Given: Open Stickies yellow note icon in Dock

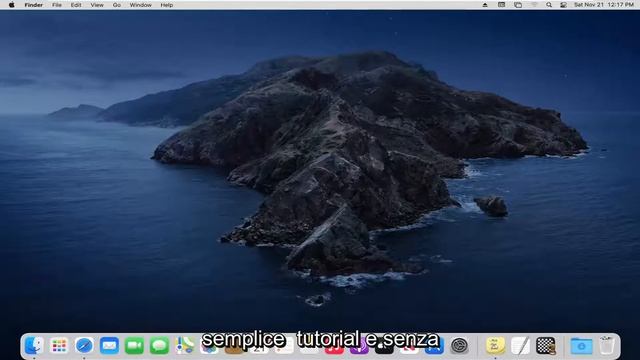Looking at the screenshot, I should (x=495, y=346).
